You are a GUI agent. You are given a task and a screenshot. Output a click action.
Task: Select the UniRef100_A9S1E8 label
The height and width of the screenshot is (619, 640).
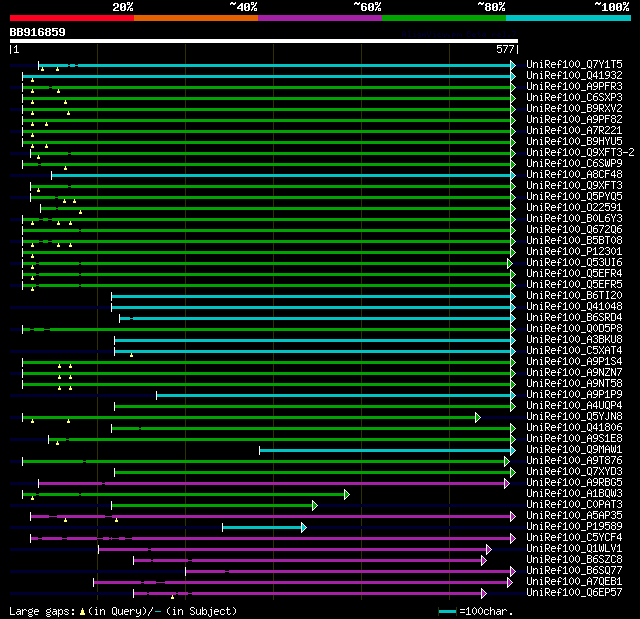pyautogui.click(x=574, y=439)
